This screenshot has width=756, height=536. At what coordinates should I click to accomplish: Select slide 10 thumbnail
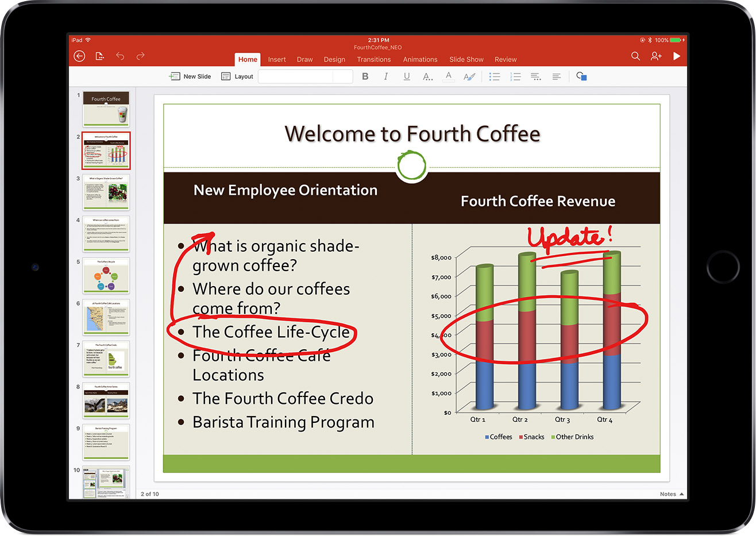106,483
